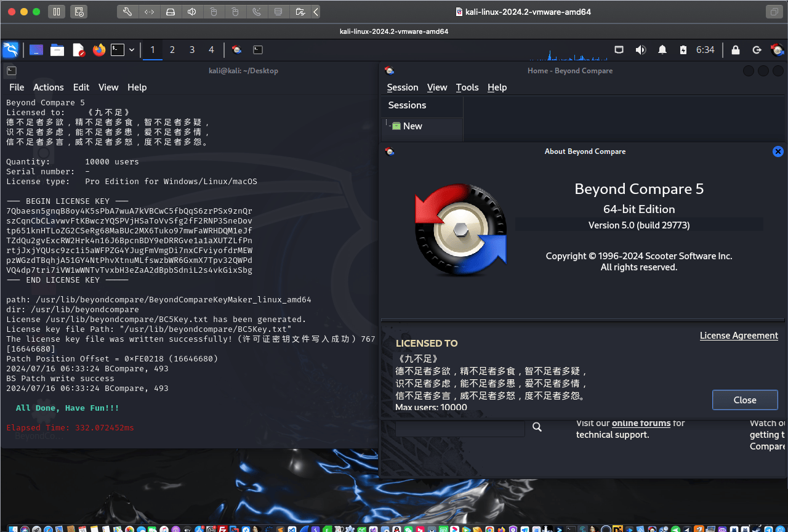Open the terminal Help menu
Screen dimensions: 788x532
137,87
